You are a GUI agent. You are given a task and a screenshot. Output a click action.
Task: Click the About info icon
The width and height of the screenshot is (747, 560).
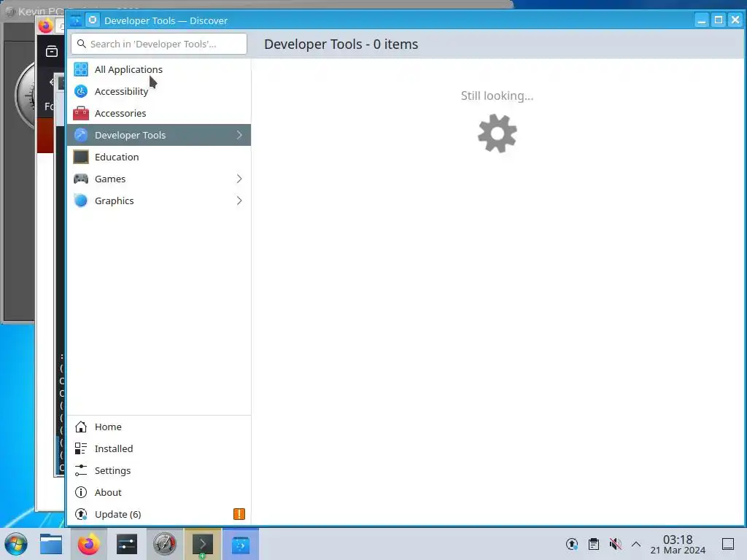pos(81,492)
